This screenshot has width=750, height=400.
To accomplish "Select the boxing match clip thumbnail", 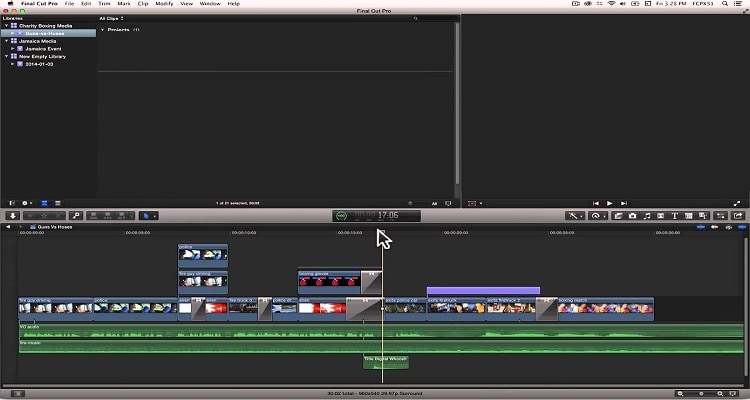I will click(606, 308).
